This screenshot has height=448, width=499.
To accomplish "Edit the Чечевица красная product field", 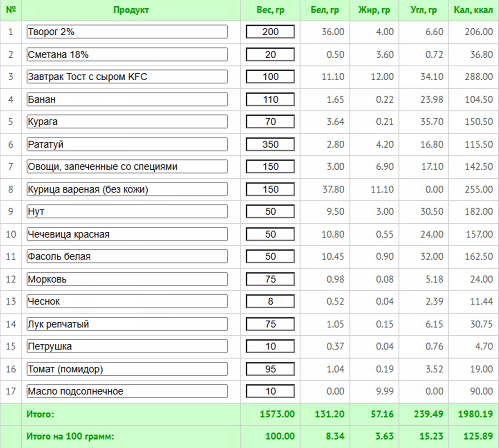I will point(127,234).
